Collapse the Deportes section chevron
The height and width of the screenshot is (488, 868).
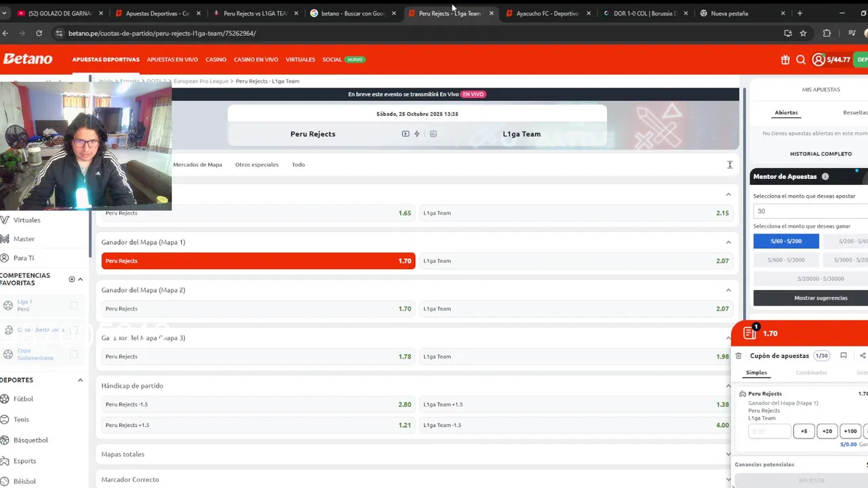[80, 380]
